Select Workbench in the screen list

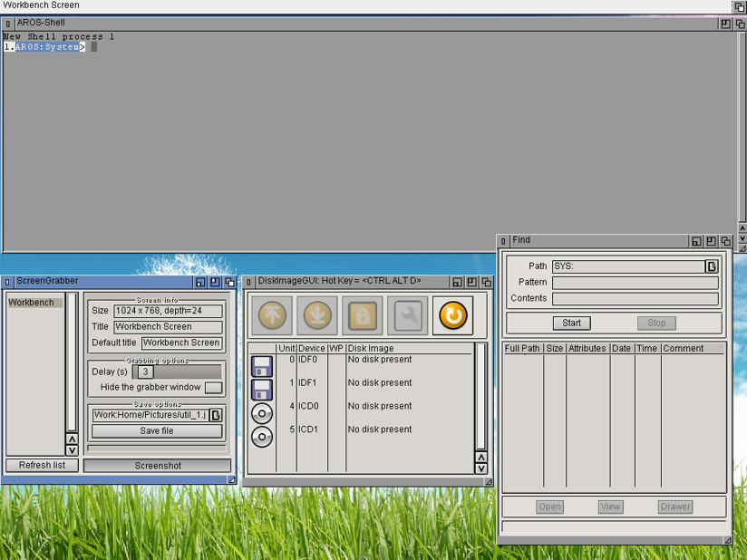(34, 303)
